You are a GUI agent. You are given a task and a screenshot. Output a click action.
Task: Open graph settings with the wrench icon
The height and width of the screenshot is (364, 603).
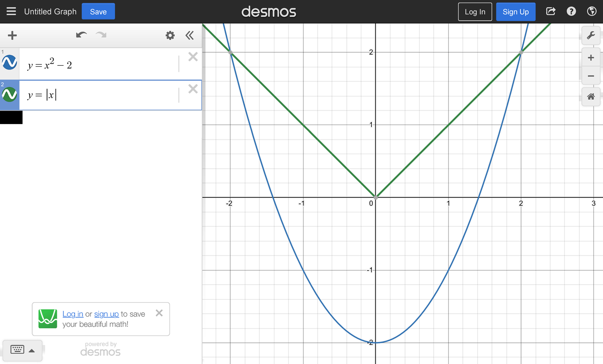pos(591,35)
